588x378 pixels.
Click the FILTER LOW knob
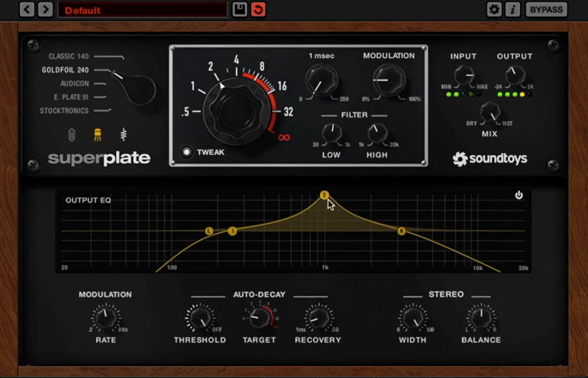pyautogui.click(x=332, y=133)
